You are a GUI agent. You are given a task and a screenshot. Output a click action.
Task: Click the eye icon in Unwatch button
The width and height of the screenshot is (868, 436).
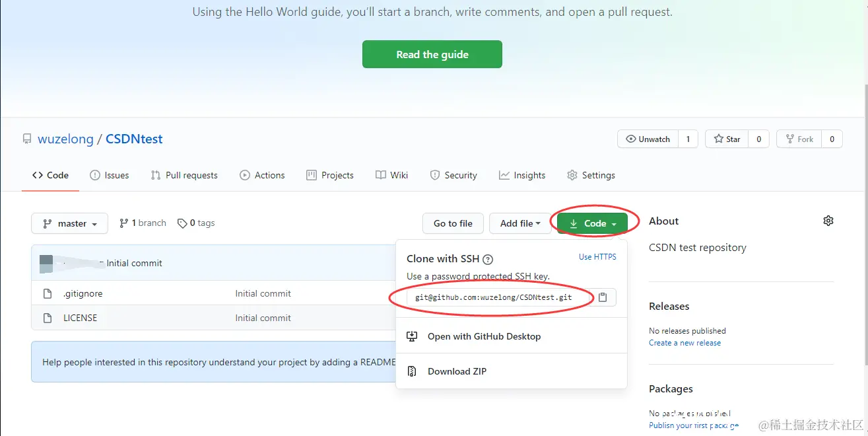click(x=631, y=139)
